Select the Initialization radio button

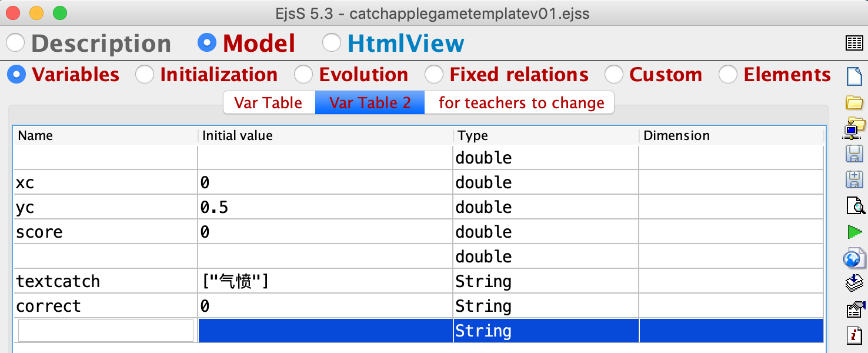coord(145,75)
